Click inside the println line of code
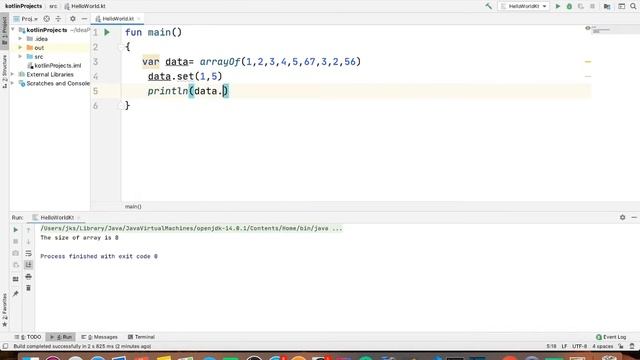640x360 pixels. point(188,91)
